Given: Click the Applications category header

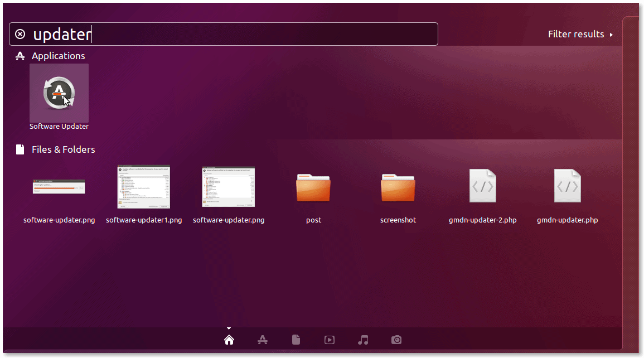Looking at the screenshot, I should [50, 56].
